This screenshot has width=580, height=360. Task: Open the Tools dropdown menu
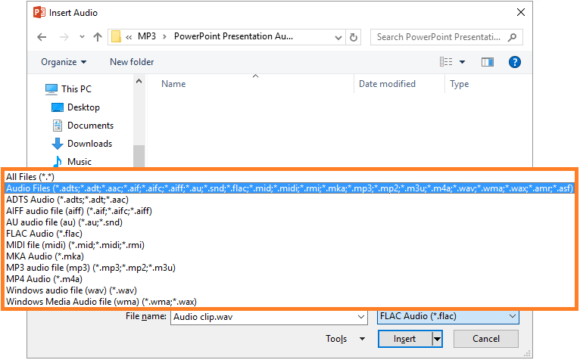pos(345,339)
